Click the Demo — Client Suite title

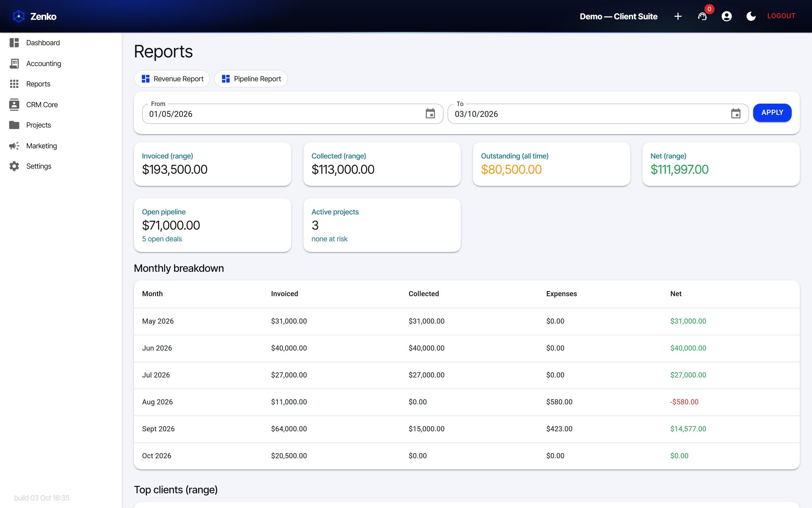point(619,16)
